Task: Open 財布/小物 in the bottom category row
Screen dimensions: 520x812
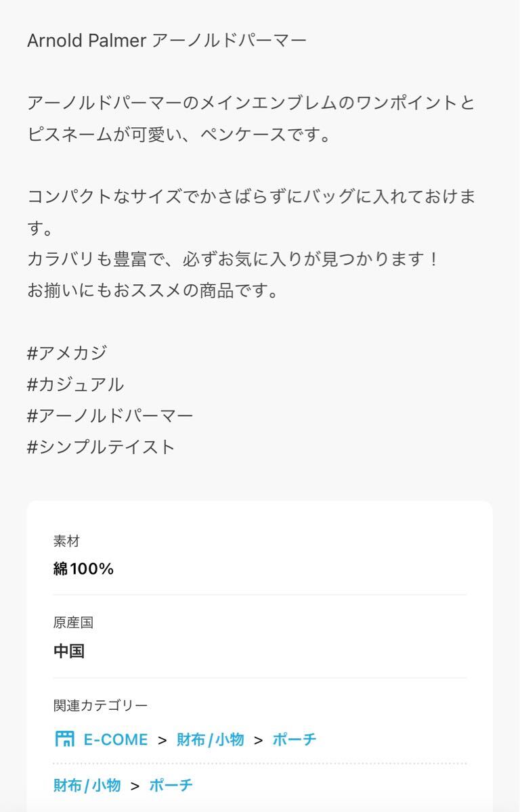Action: [87, 785]
